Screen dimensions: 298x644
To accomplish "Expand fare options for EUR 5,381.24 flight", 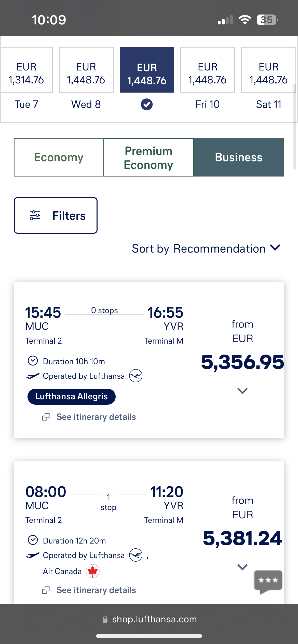I will point(242,567).
